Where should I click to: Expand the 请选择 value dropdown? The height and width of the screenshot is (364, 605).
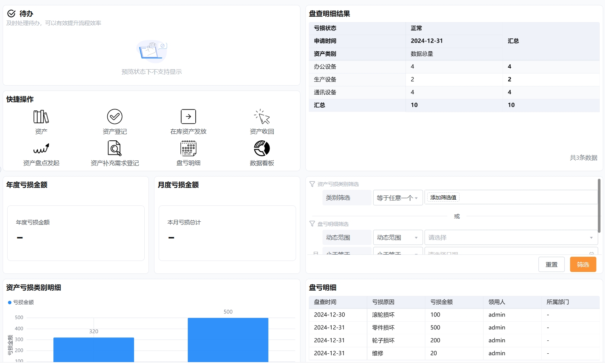coord(511,238)
